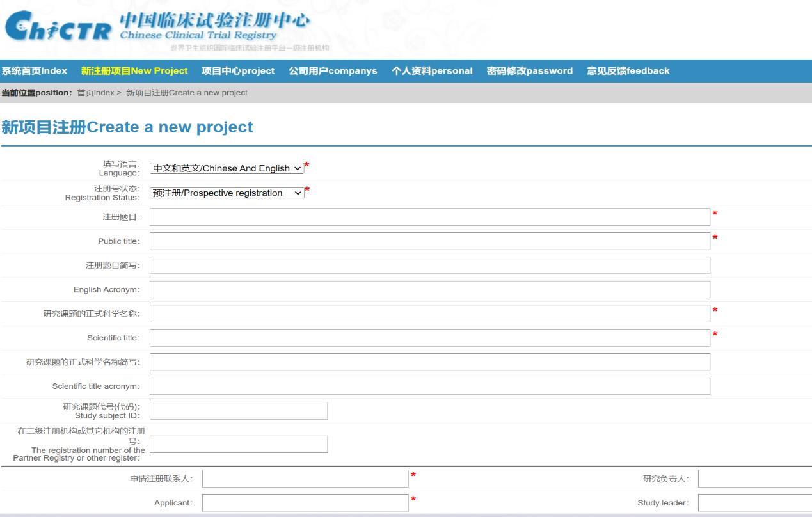The height and width of the screenshot is (517, 812).
Task: Click the 首页 index breadcrumb link
Action: tap(95, 93)
